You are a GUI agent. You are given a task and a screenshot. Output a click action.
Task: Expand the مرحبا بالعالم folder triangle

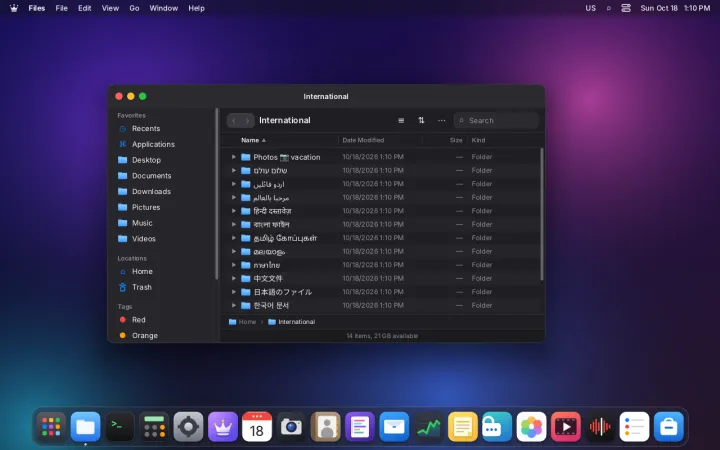(x=233, y=197)
